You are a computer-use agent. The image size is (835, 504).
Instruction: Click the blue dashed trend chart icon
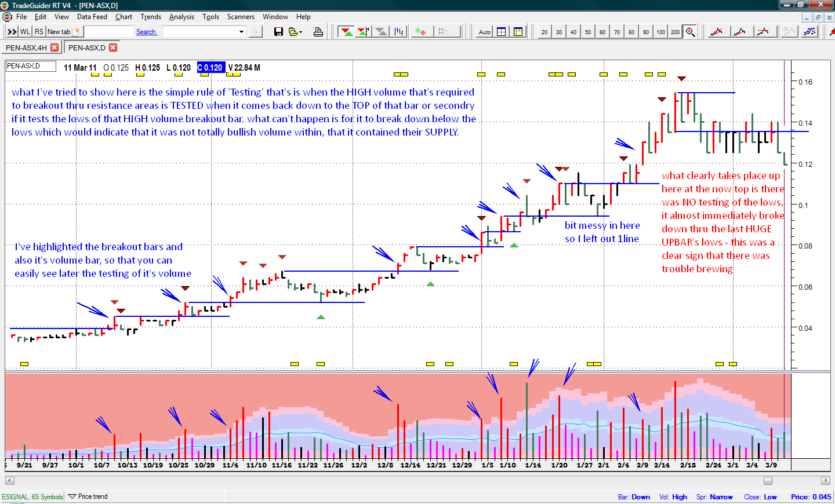[x=809, y=32]
